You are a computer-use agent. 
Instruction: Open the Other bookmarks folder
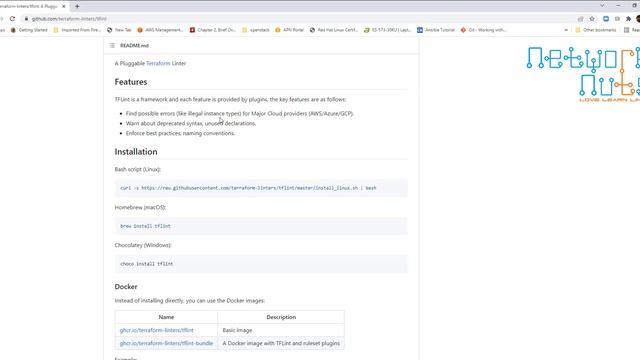[x=596, y=30]
